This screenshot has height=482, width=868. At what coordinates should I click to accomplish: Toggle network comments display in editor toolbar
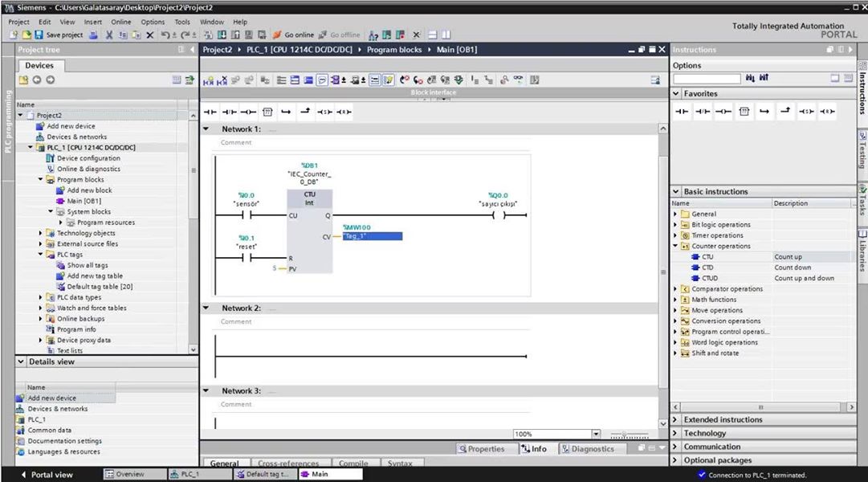coord(322,80)
